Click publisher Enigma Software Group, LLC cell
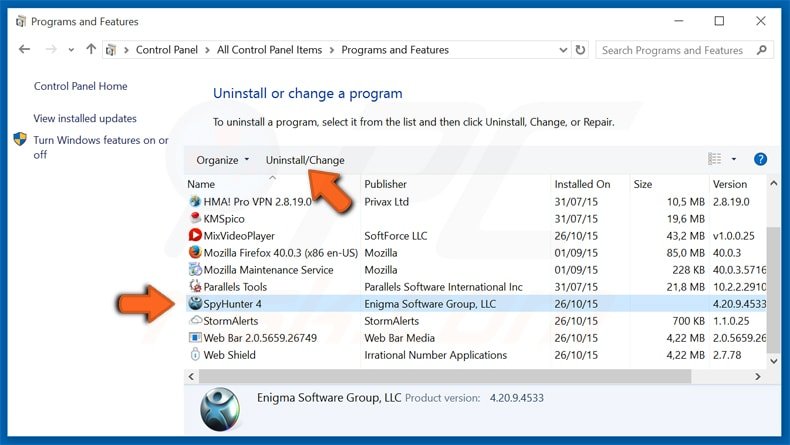Screen dimensions: 790x445 point(430,304)
